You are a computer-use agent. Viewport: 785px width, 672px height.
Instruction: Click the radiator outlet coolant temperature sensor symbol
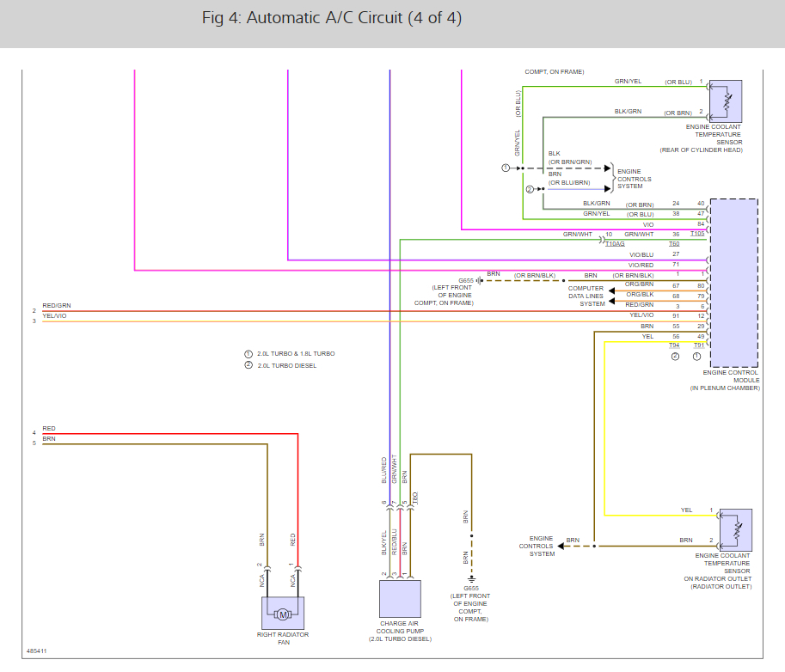(x=736, y=530)
